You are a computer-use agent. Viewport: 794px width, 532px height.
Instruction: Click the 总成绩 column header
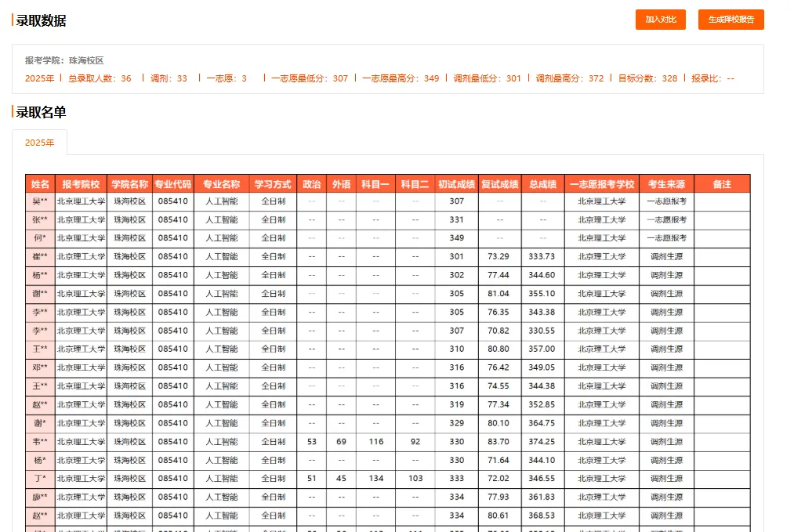pyautogui.click(x=543, y=184)
